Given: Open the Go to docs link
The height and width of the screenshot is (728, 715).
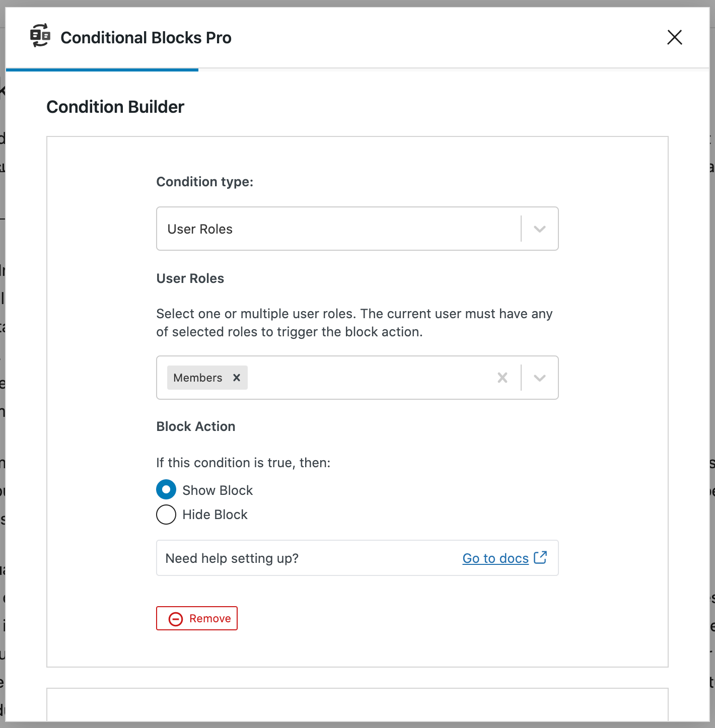Looking at the screenshot, I should [495, 558].
